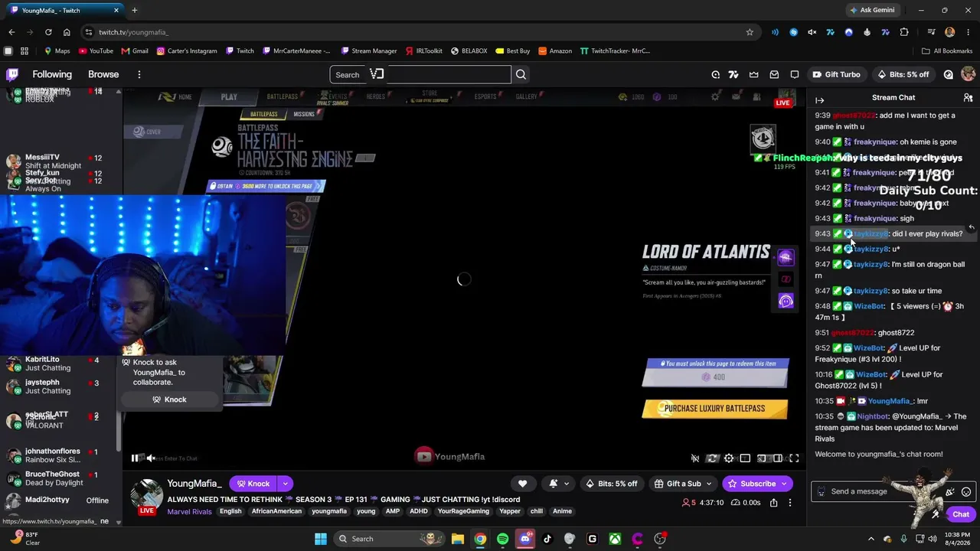This screenshot has width=980, height=551.
Task: Open the TwitchTracker bookmark
Action: (x=615, y=51)
